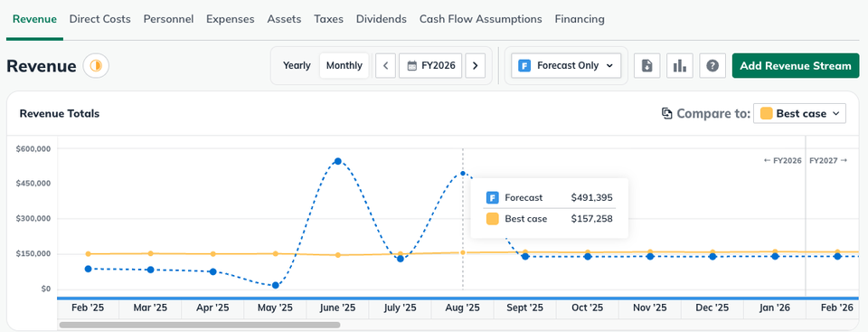Click the Oct '25 forecast data point
The image size is (868, 332).
(x=588, y=256)
